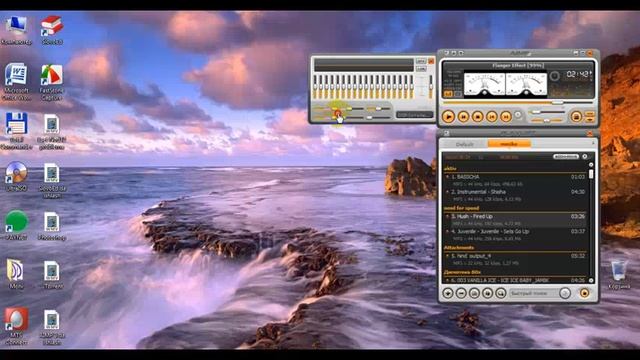Click the second icon in AIMP title bar
Screen dimensions: 640x360
click(x=453, y=53)
